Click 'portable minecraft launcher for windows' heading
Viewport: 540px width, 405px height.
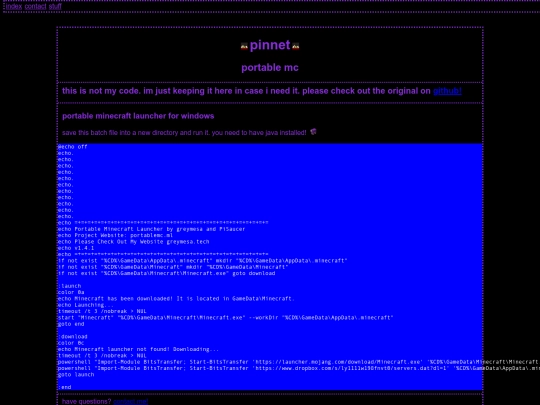138,116
